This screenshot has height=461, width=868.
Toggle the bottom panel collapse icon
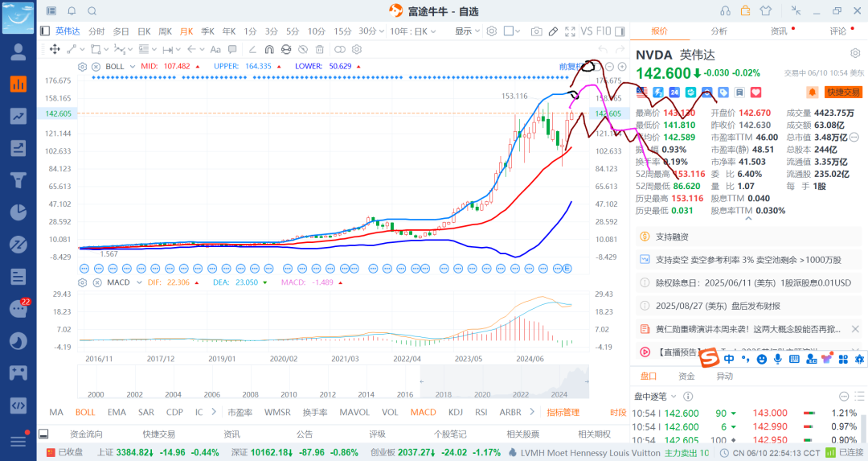[43, 434]
